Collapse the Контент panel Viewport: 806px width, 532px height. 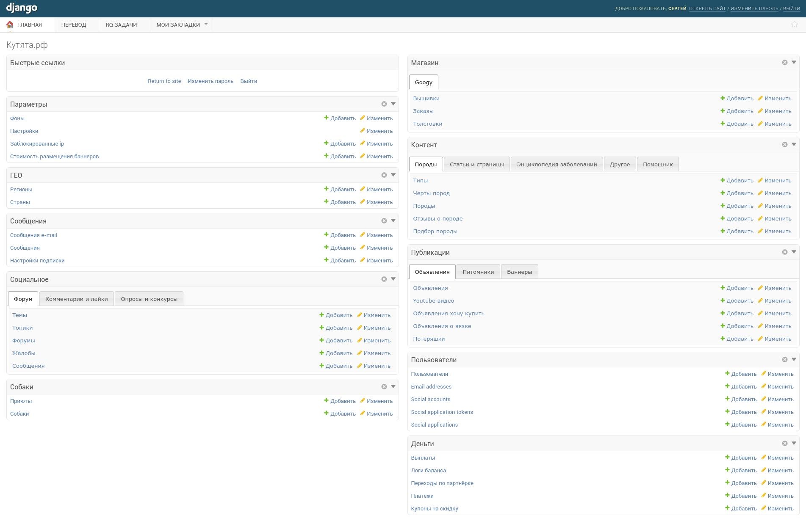pos(794,144)
